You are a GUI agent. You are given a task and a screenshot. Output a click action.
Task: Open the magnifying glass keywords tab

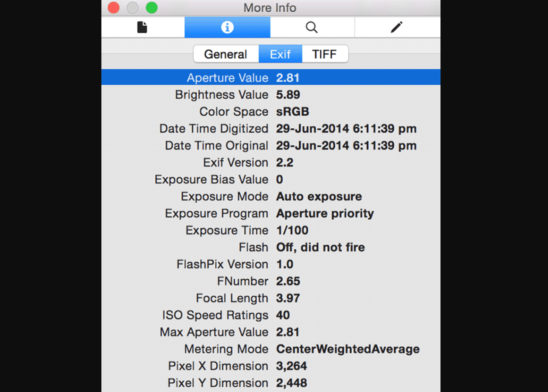[x=312, y=28]
